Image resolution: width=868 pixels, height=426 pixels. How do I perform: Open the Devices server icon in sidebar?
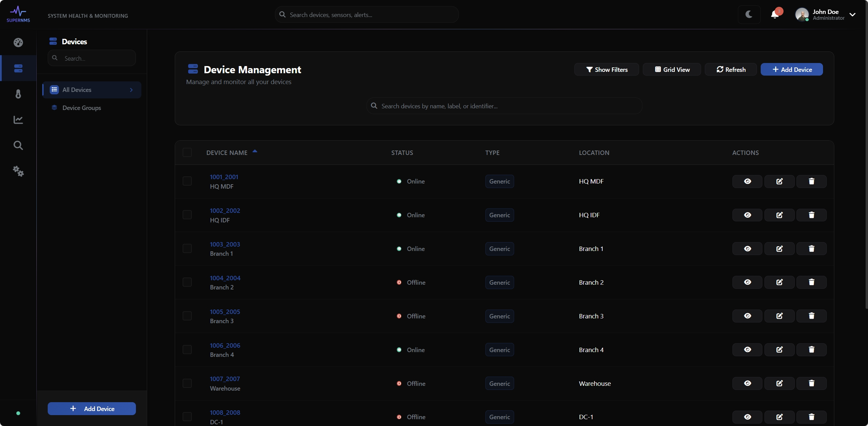[18, 68]
